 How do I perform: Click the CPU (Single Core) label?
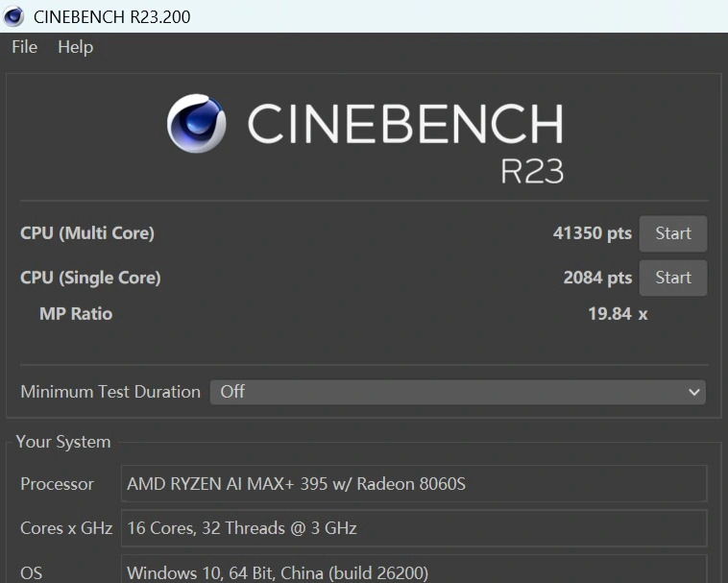click(90, 278)
